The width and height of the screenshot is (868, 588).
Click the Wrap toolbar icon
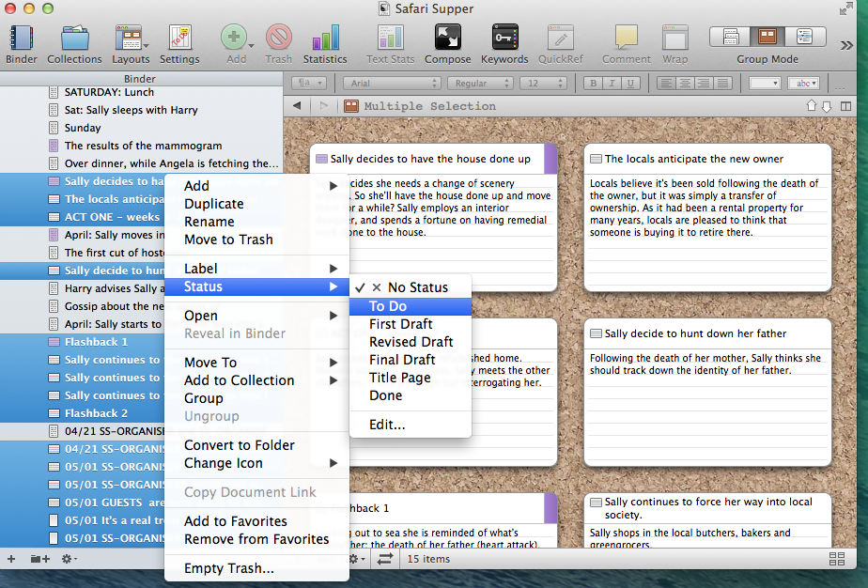674,44
